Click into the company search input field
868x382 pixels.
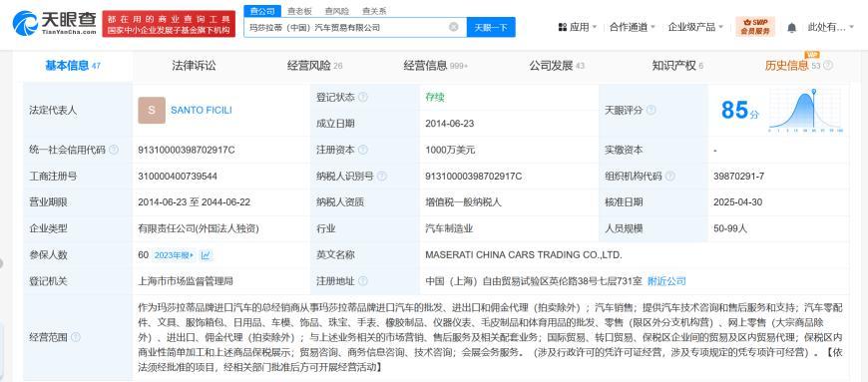tap(346, 27)
